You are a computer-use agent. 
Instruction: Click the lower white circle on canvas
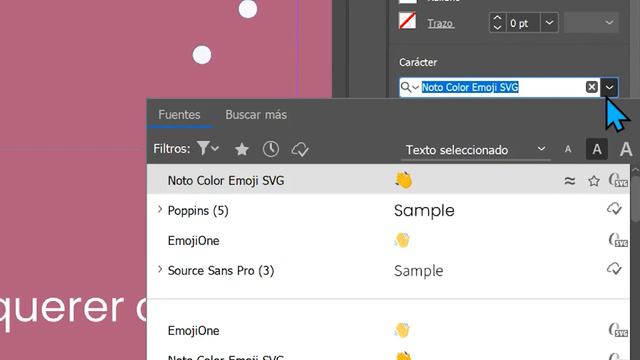click(x=202, y=55)
